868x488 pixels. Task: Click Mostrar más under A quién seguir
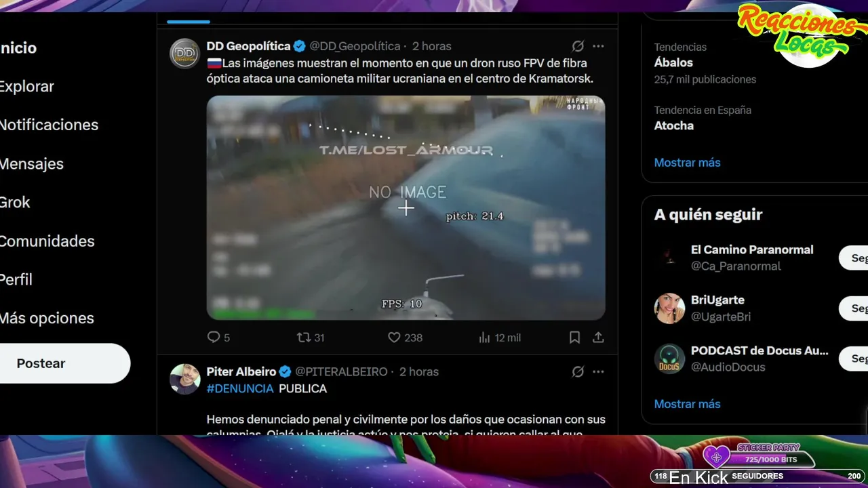[687, 404]
